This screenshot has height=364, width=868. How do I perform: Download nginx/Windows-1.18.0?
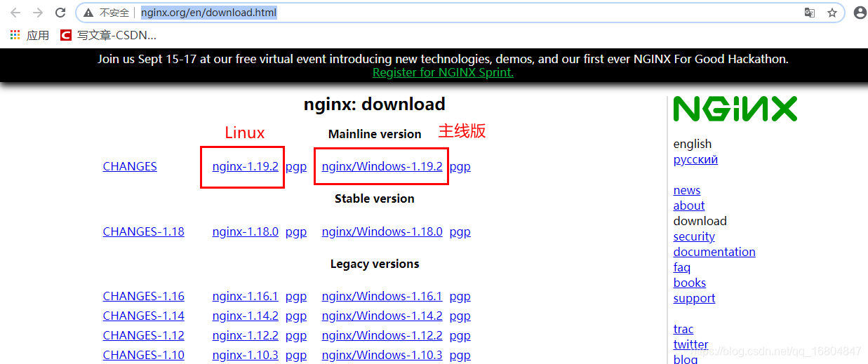tap(382, 231)
